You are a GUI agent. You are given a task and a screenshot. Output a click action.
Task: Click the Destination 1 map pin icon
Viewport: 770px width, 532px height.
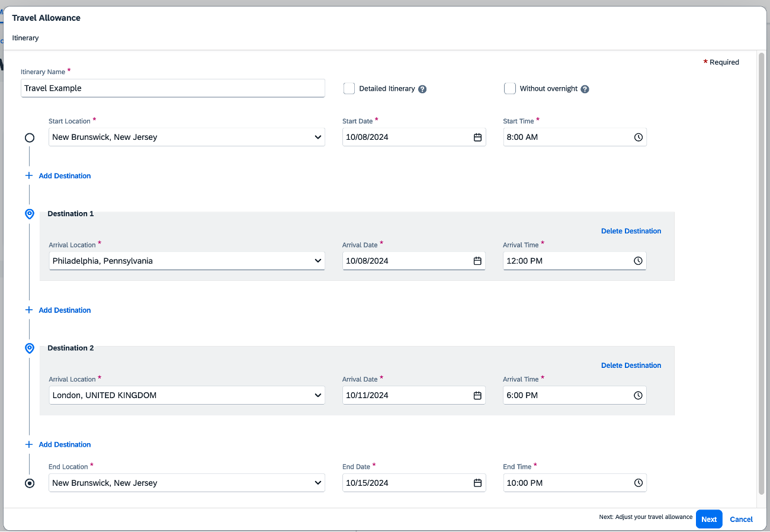click(x=30, y=214)
